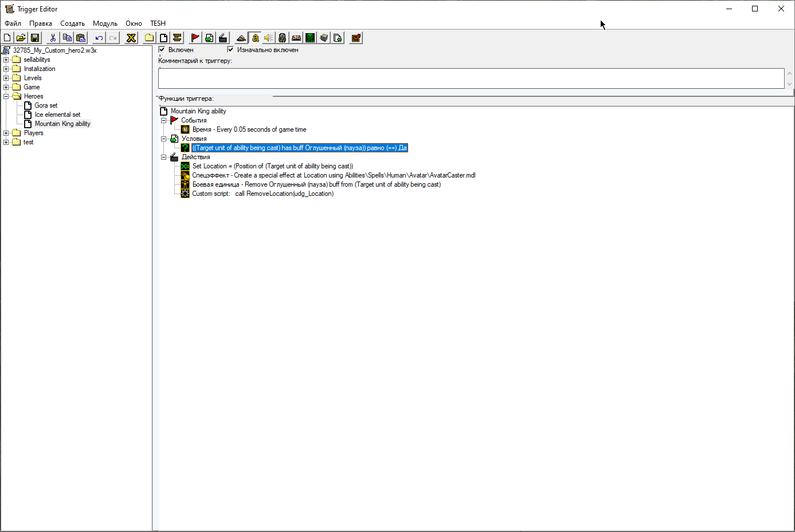The height and width of the screenshot is (532, 795).
Task: Click the Open map folder icon
Action: coord(21,38)
